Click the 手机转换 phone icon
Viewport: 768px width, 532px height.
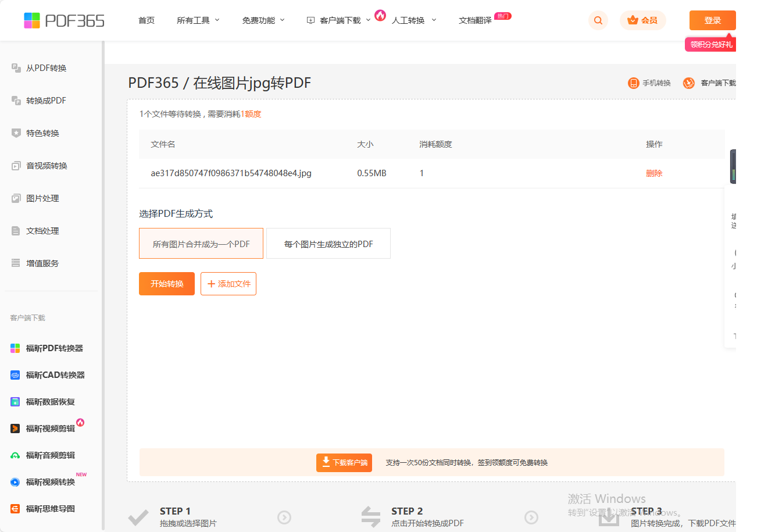(634, 83)
